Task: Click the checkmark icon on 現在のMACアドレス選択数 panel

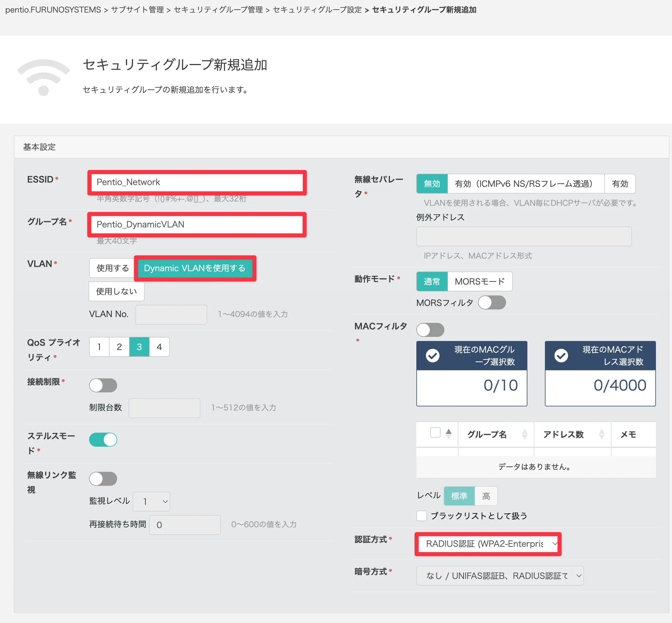Action: [x=561, y=355]
